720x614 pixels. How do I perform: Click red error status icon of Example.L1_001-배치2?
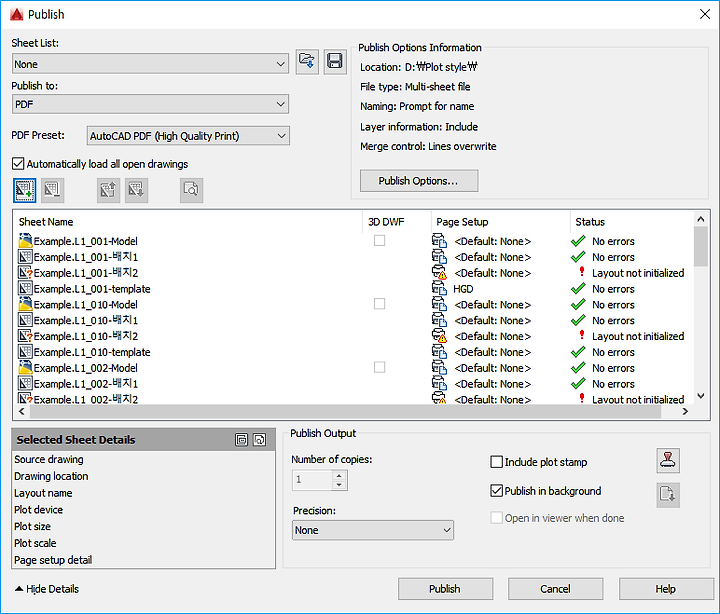[582, 272]
